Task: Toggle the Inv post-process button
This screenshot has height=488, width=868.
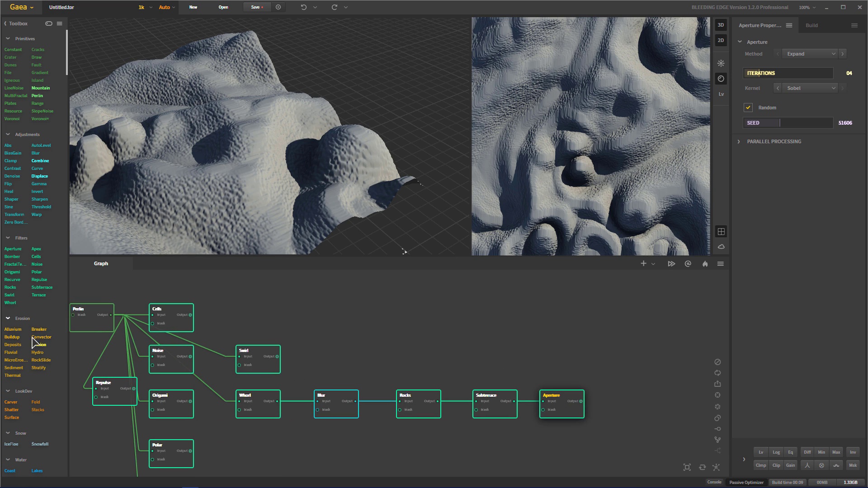Action: (x=853, y=452)
